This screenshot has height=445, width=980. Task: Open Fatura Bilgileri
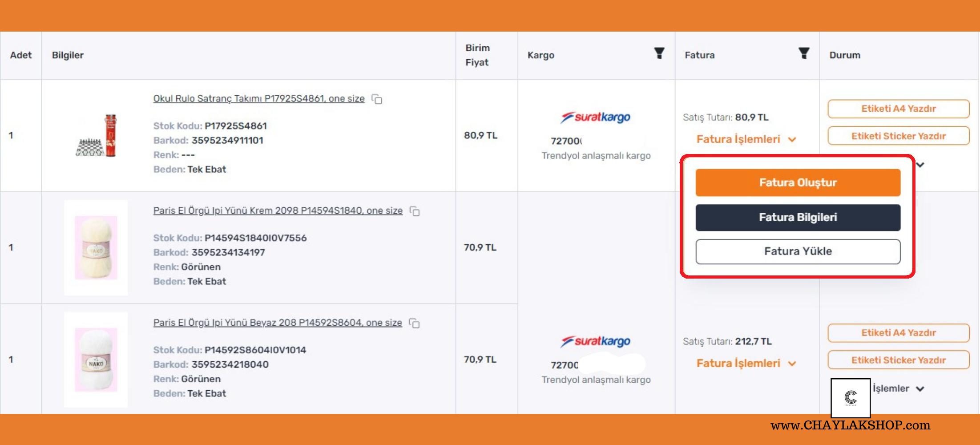798,218
